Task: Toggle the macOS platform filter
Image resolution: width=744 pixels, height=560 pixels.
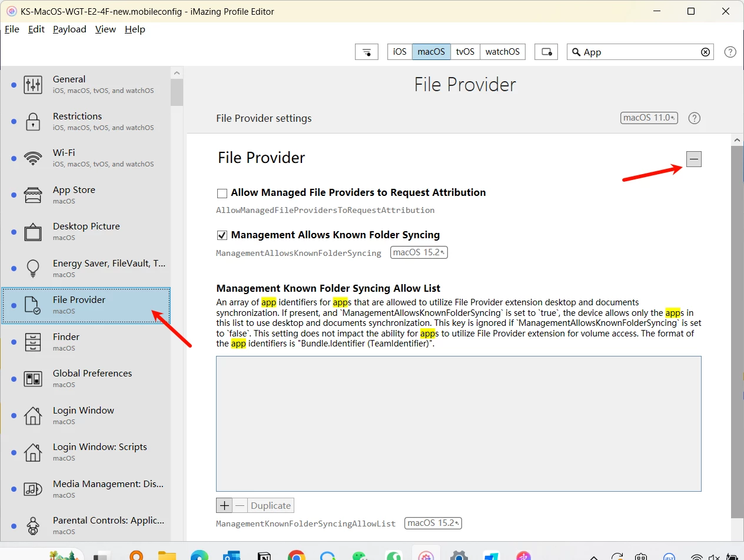Action: (431, 52)
